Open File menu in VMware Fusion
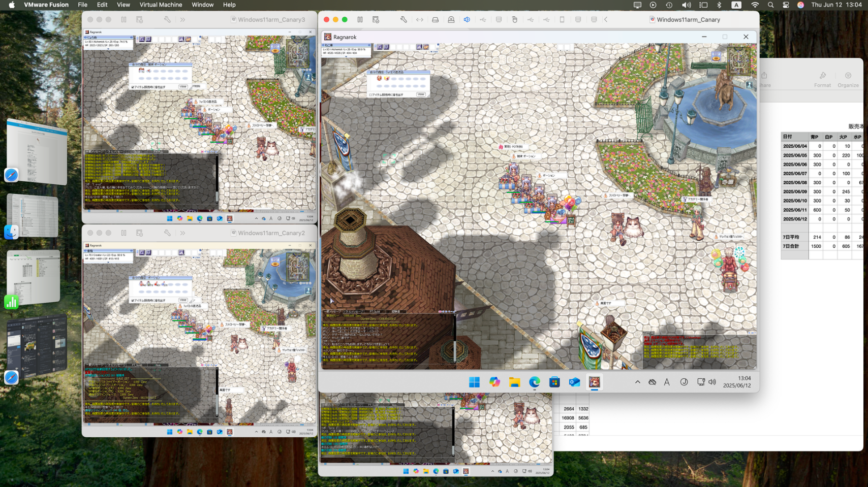This screenshot has height=487, width=868. (82, 5)
